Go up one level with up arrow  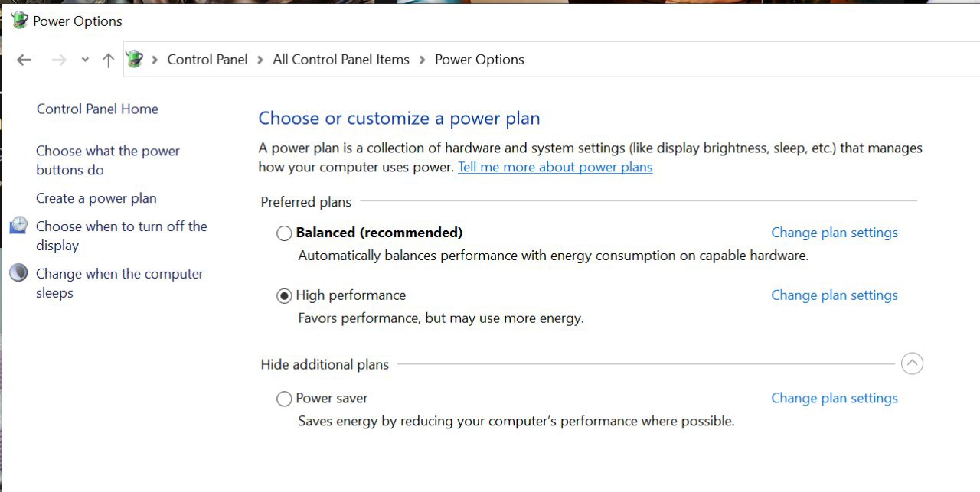pos(108,60)
